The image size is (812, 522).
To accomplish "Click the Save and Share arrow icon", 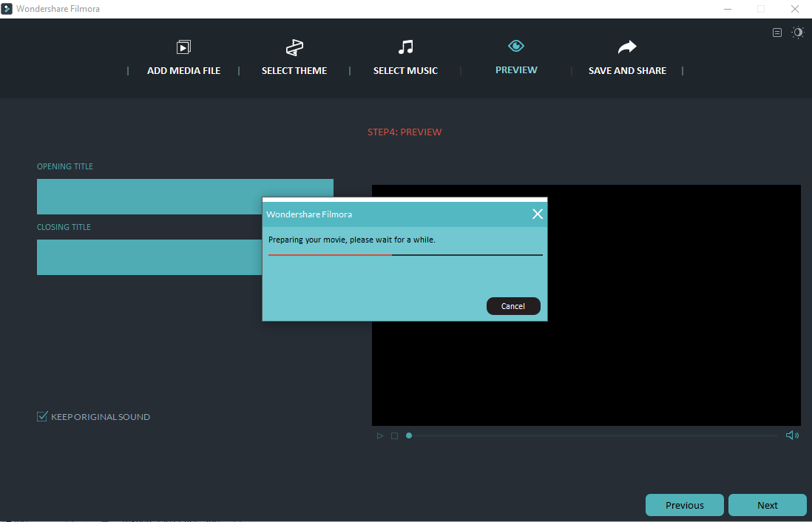I will tap(627, 47).
